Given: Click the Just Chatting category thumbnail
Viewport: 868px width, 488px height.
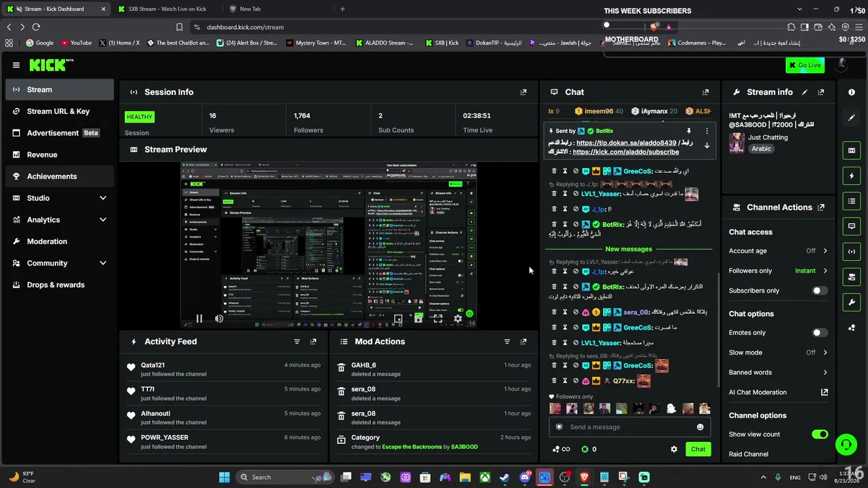Looking at the screenshot, I should pos(736,143).
